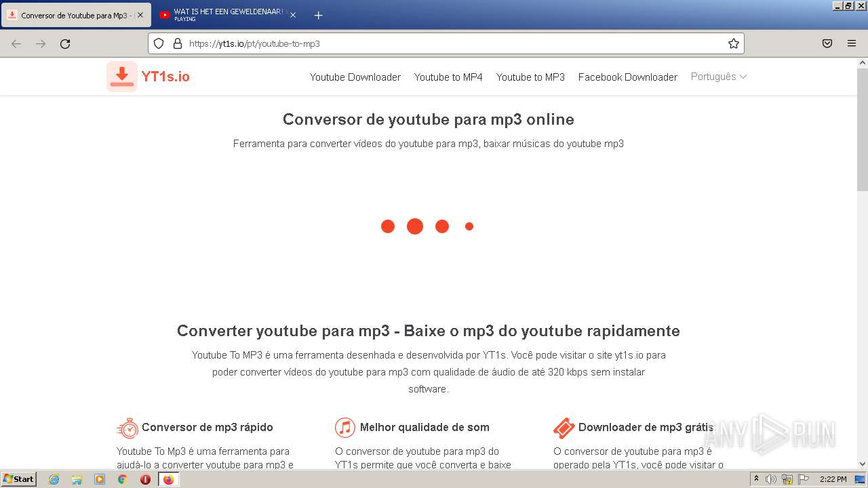
Task: Open the Firefox hamburger menu
Action: (x=852, y=43)
